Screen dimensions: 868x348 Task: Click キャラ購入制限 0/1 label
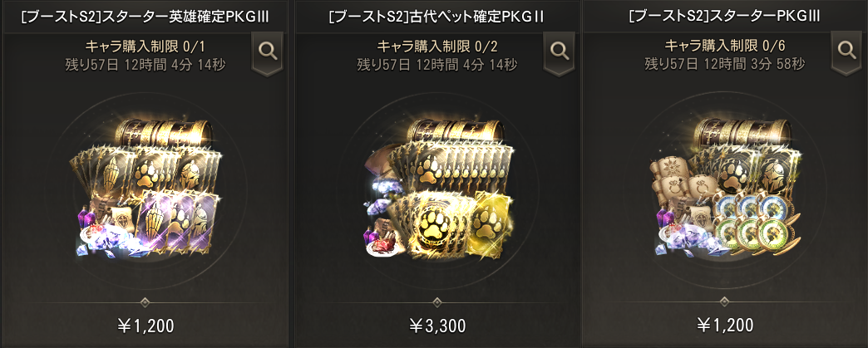(145, 46)
